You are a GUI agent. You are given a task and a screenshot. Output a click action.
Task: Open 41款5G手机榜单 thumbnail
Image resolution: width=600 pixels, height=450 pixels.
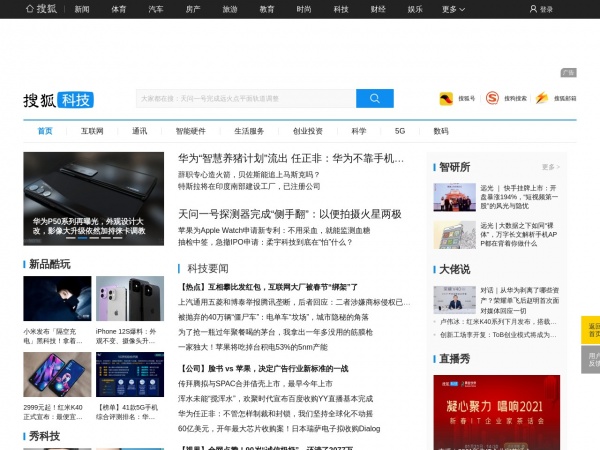point(130,374)
